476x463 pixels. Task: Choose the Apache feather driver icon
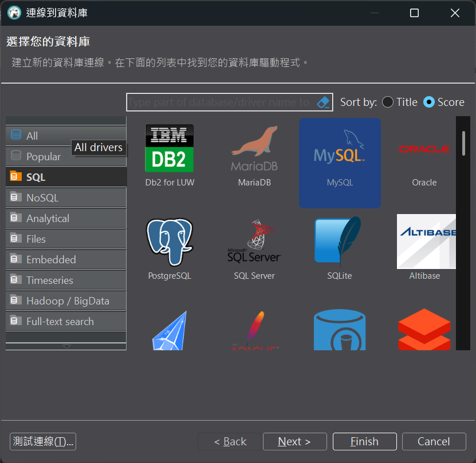coord(254,330)
